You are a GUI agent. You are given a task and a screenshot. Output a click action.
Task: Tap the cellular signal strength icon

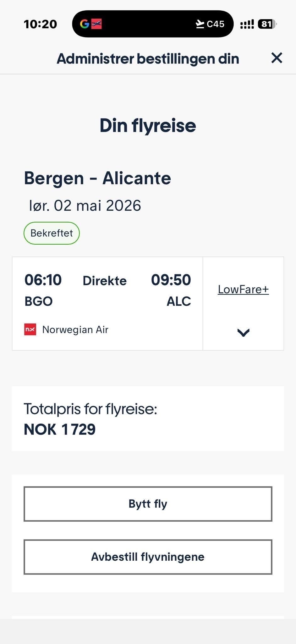(247, 24)
